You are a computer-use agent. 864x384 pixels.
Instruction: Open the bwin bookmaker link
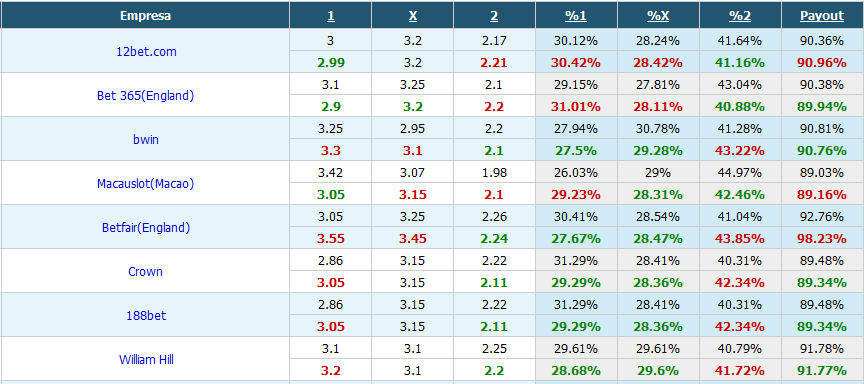(x=146, y=139)
